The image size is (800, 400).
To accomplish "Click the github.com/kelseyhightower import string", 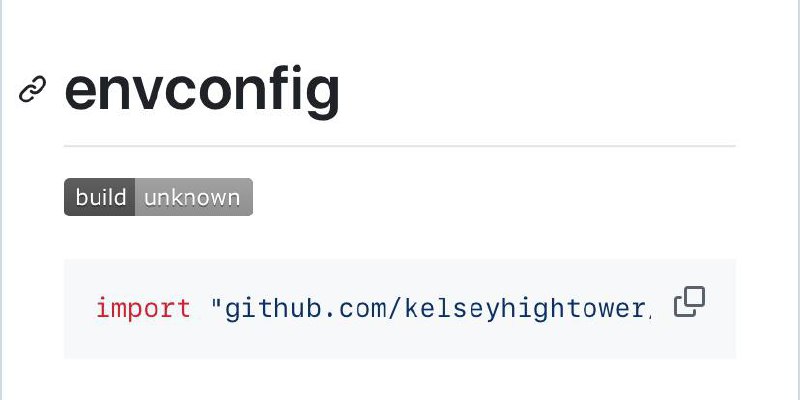I will point(431,308).
